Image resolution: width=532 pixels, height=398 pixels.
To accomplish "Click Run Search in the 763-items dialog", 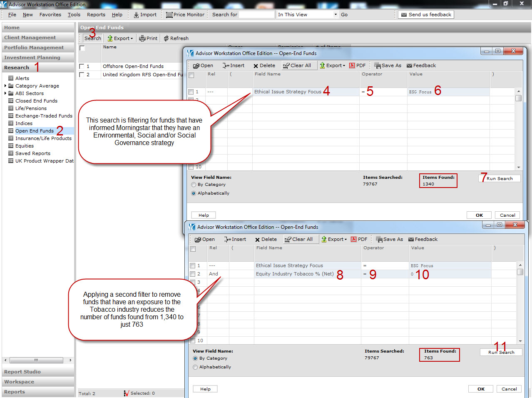I will [x=501, y=352].
